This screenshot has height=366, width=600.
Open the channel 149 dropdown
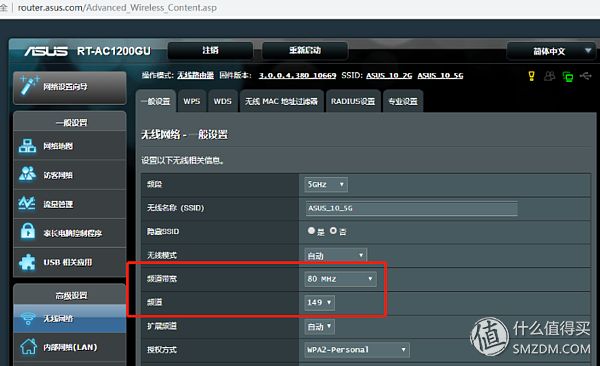click(x=320, y=302)
